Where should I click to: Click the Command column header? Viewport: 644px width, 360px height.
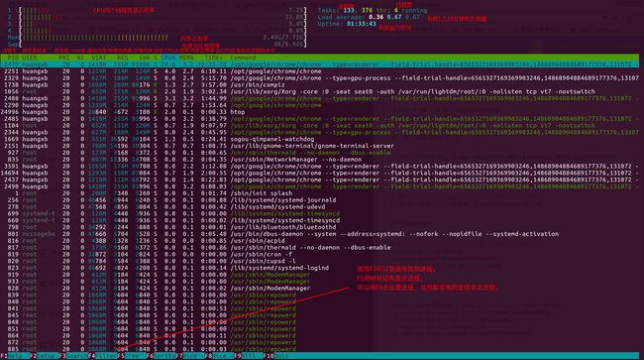click(243, 58)
